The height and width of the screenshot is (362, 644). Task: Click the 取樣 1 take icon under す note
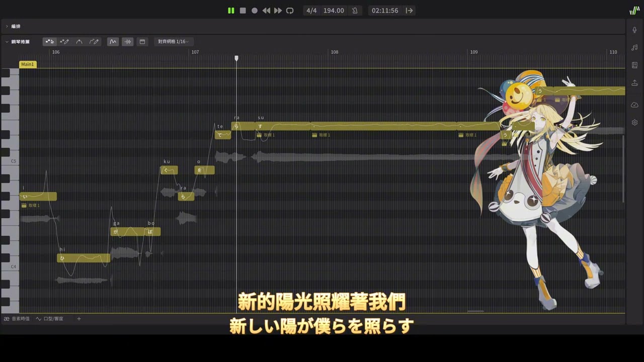pyautogui.click(x=259, y=135)
